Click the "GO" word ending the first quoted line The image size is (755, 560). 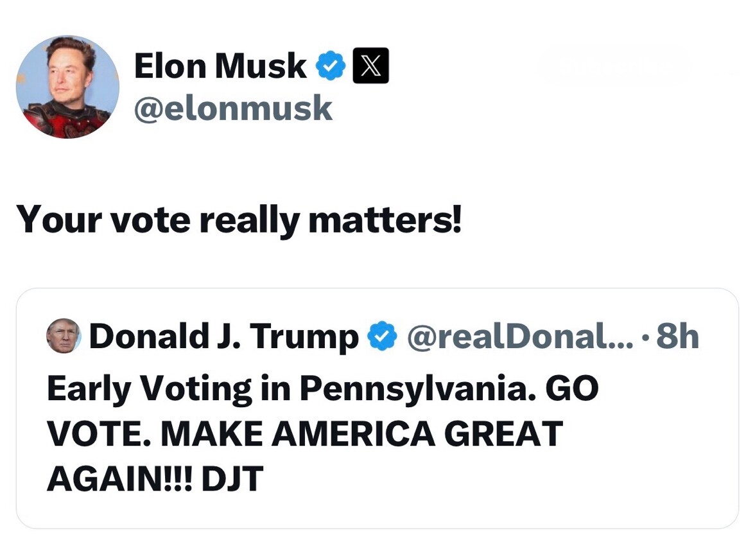pos(572,388)
